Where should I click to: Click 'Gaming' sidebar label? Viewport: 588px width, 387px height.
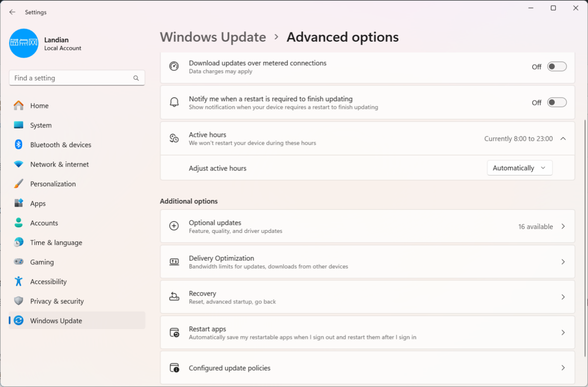42,262
